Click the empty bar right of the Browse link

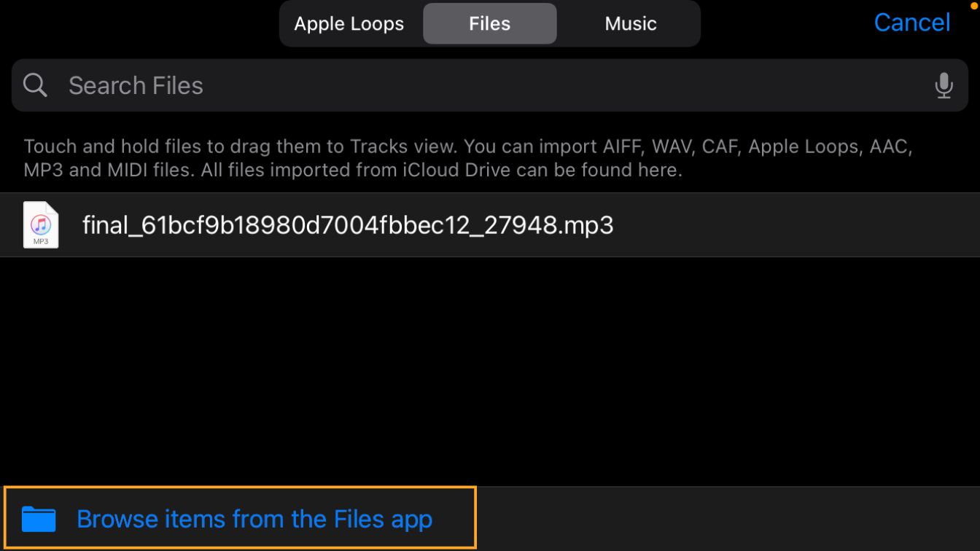point(728,519)
